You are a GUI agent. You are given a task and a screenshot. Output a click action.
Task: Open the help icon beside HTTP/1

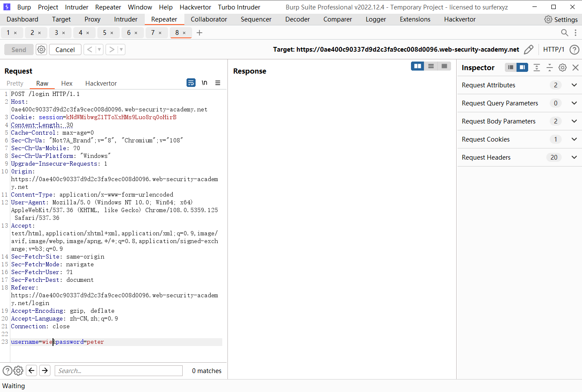click(574, 49)
